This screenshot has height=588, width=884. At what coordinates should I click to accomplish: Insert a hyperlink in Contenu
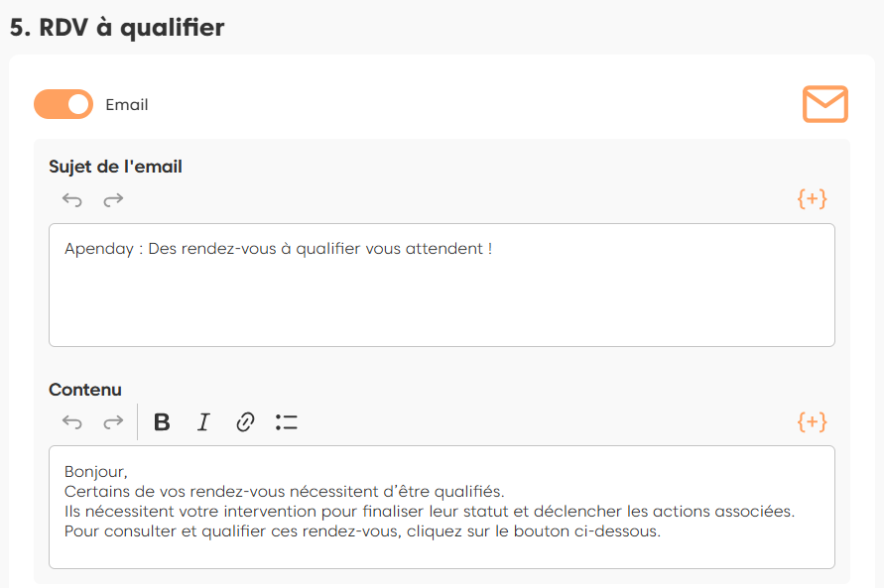click(245, 422)
